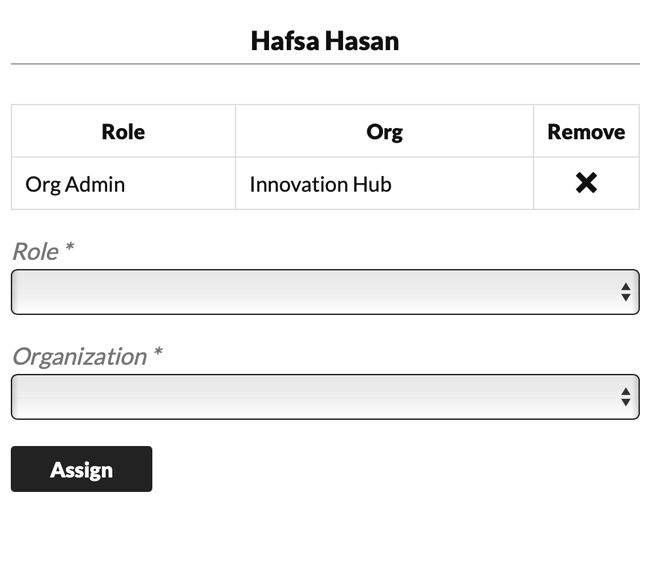This screenshot has height=565, width=650.
Task: Remove the Org Admin role assignment
Action: (x=586, y=183)
